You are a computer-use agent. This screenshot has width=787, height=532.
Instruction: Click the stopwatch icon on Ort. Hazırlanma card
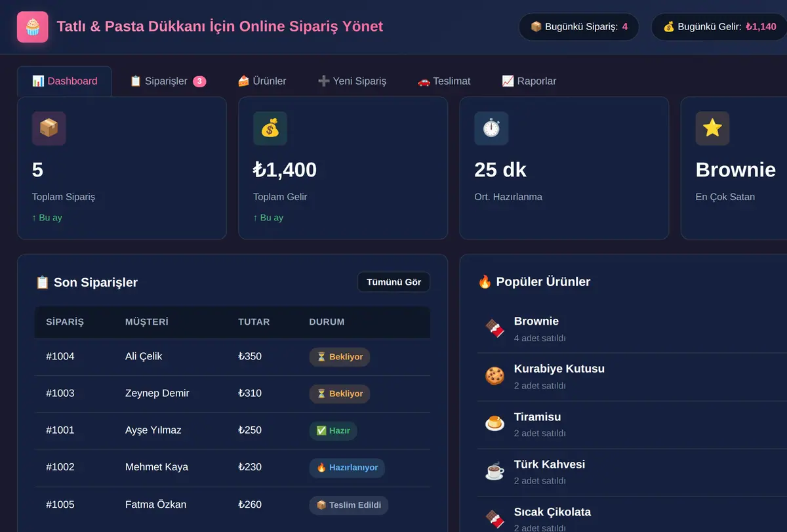point(491,129)
